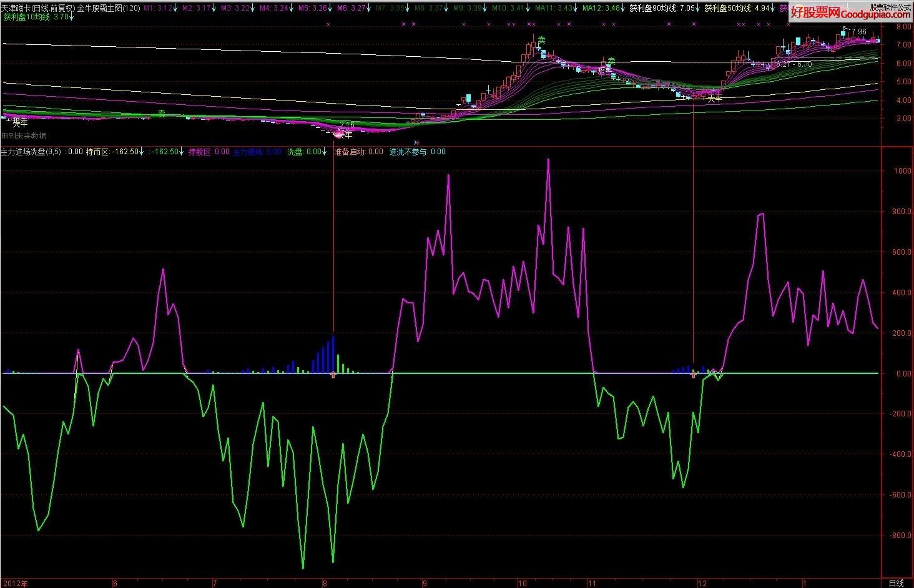Click the 获利盘10均线: 3.70 label
The image size is (914, 588).
point(35,17)
